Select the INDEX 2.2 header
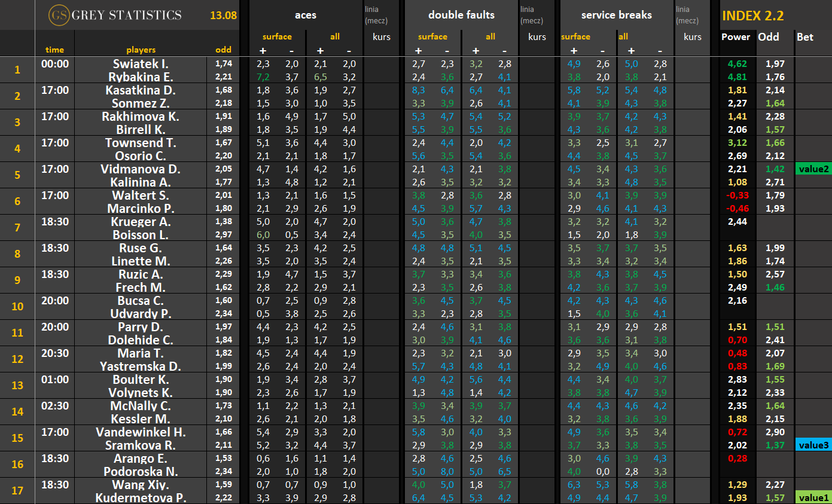 pyautogui.click(x=752, y=16)
